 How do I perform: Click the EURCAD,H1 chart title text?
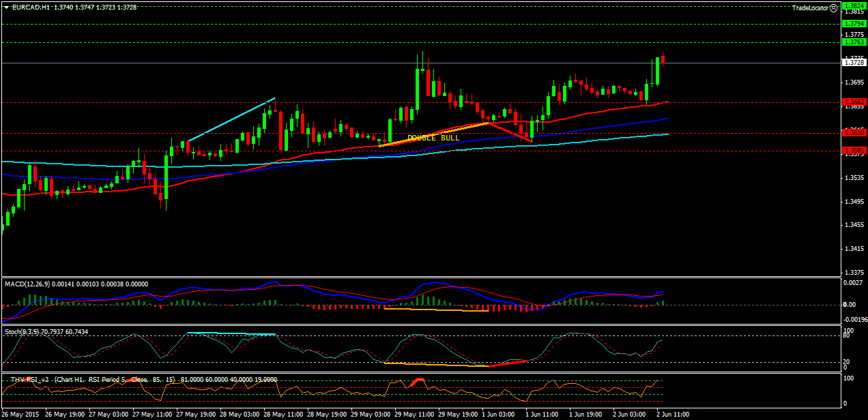pos(31,6)
